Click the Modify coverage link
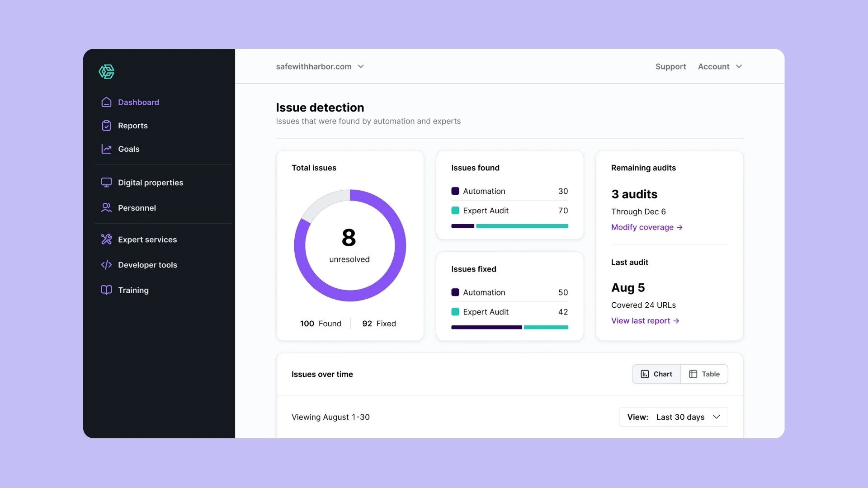The width and height of the screenshot is (868, 488). (646, 227)
